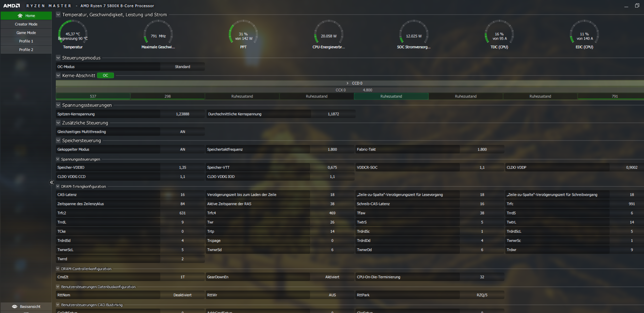Click OC-Modus value Standard

[x=182, y=67]
